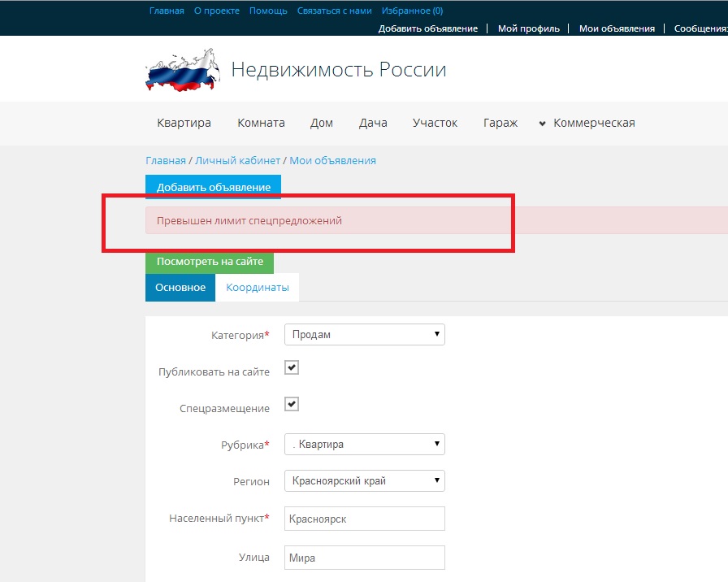Open Мои объявления in top bar
The image size is (728, 582).
pyautogui.click(x=617, y=28)
